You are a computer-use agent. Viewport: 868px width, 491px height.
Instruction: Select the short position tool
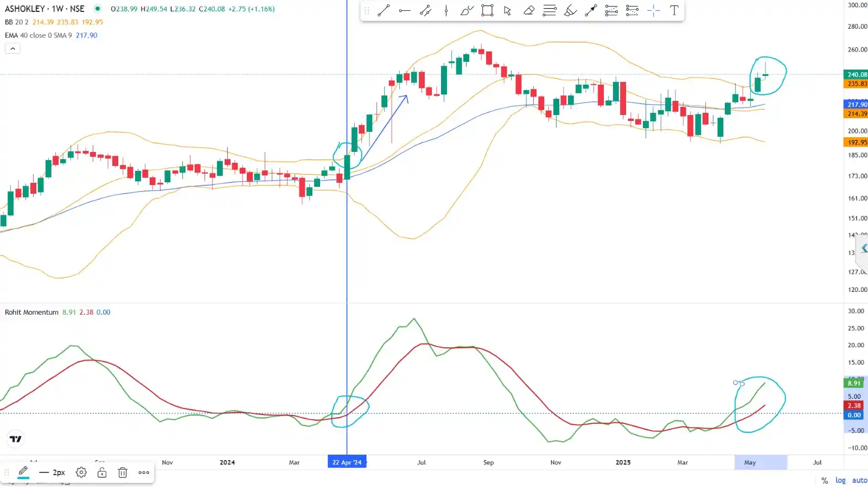(632, 10)
